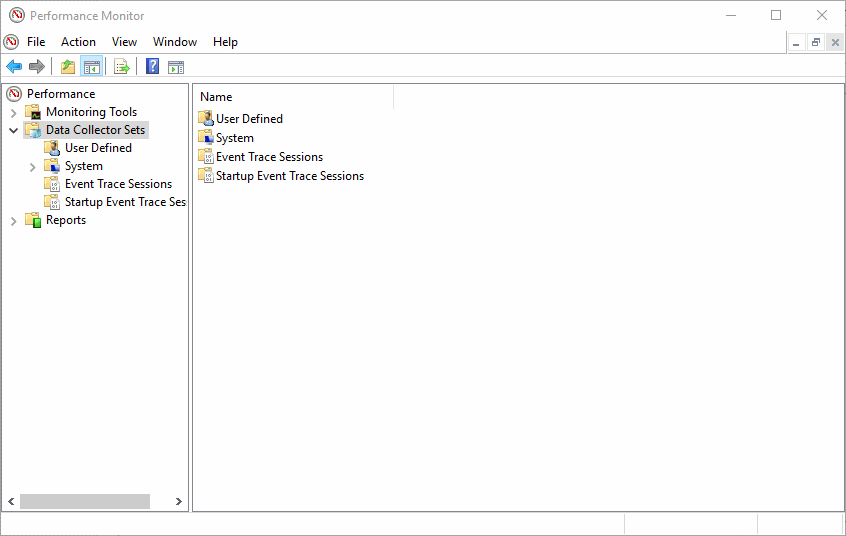Click the Back arrow toolbar icon
The width and height of the screenshot is (846, 536).
pos(14,67)
